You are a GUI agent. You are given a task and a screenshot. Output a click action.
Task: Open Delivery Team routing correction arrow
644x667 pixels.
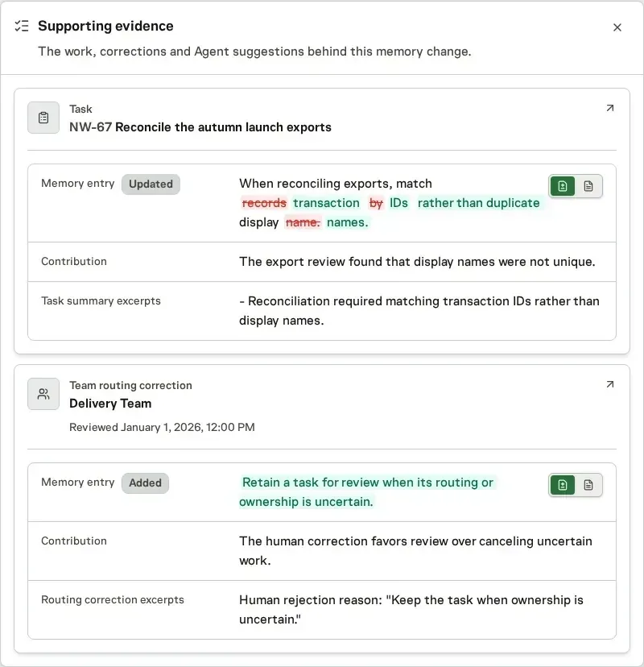click(610, 384)
